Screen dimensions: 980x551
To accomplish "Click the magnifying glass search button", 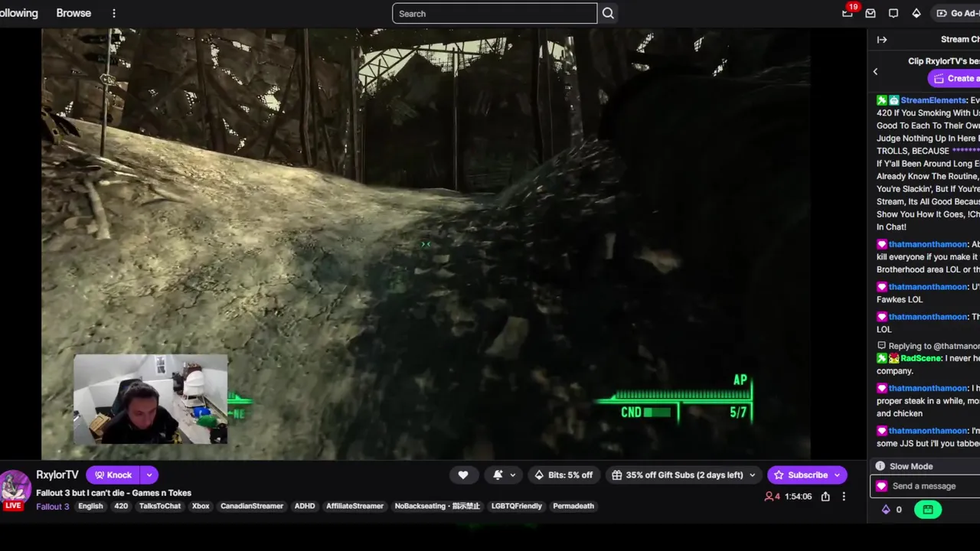I will [608, 13].
